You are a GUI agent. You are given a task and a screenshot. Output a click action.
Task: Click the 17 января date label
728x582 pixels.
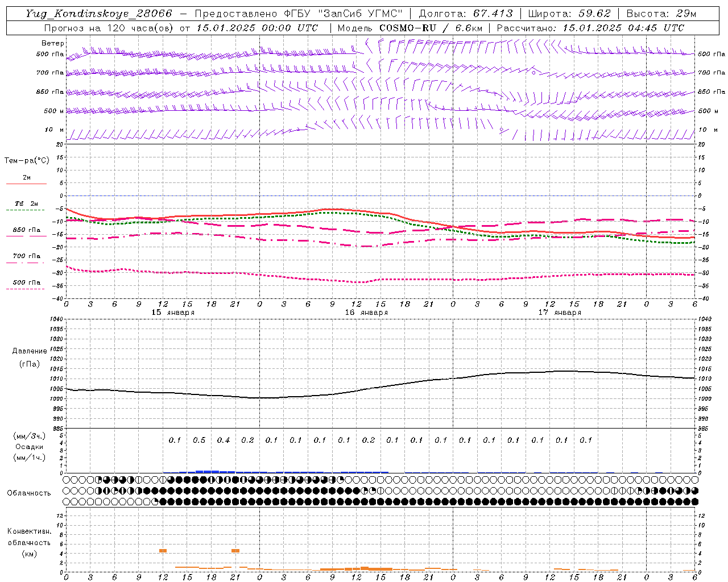560,313
